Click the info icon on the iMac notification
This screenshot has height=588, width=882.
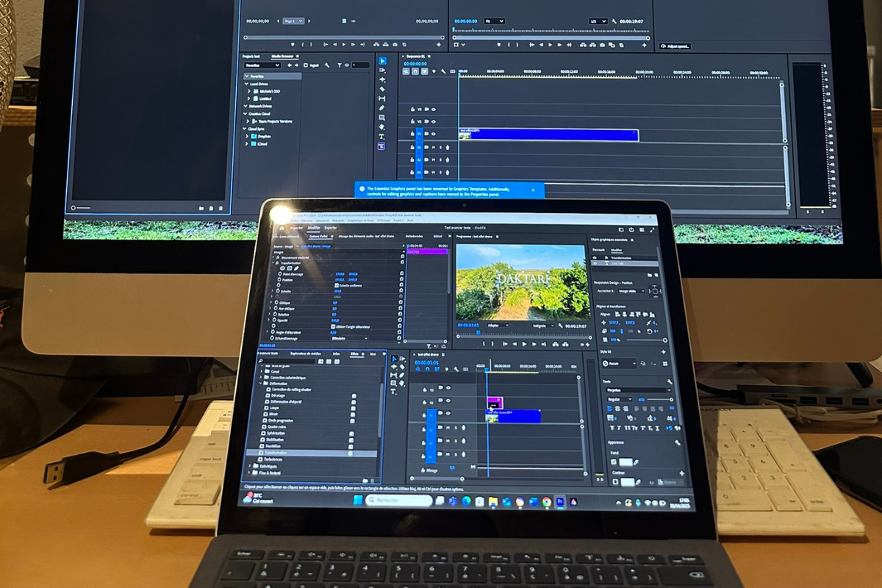point(362,190)
